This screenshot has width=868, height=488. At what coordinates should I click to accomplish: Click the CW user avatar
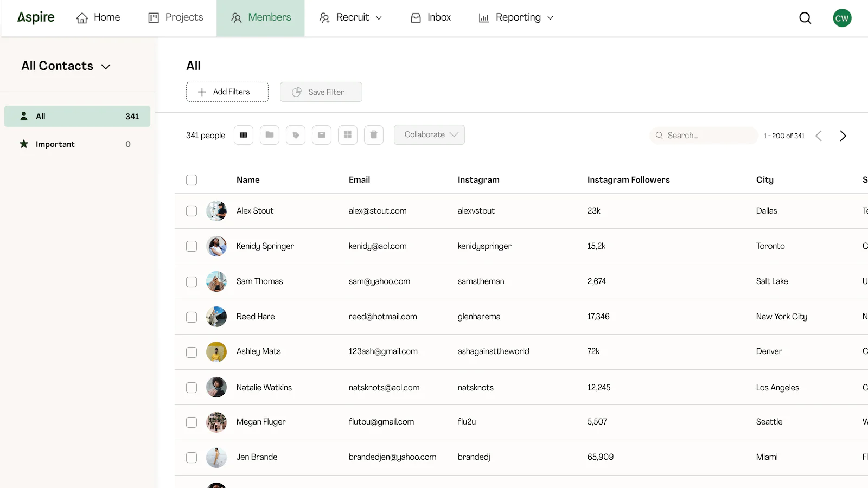tap(842, 18)
